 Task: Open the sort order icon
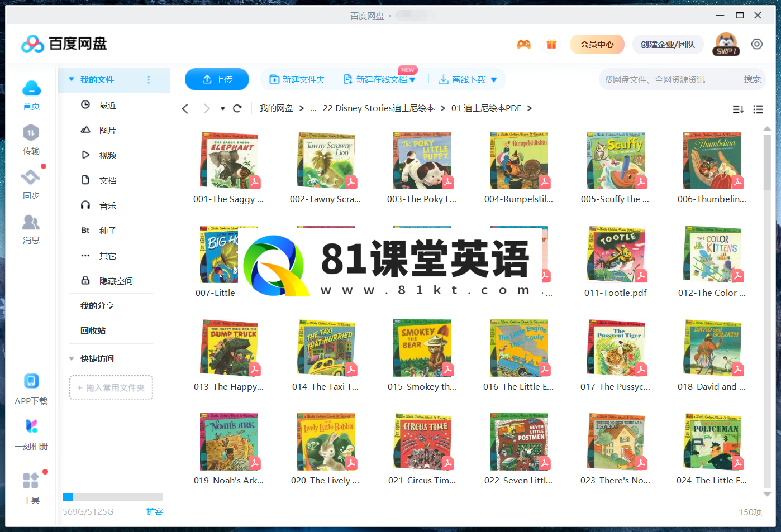click(x=738, y=109)
